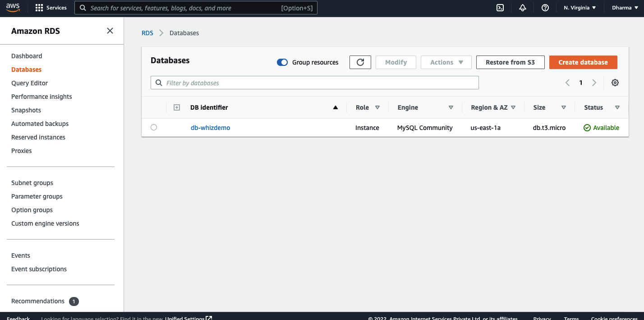644x320 pixels.
Task: Open Reserved instances in the sidebar
Action: click(x=38, y=137)
